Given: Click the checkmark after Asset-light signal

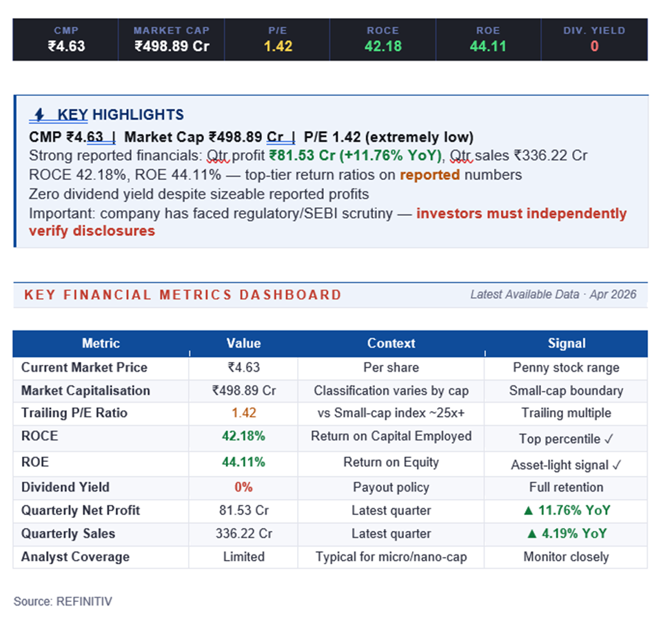Looking at the screenshot, I should (x=617, y=465).
